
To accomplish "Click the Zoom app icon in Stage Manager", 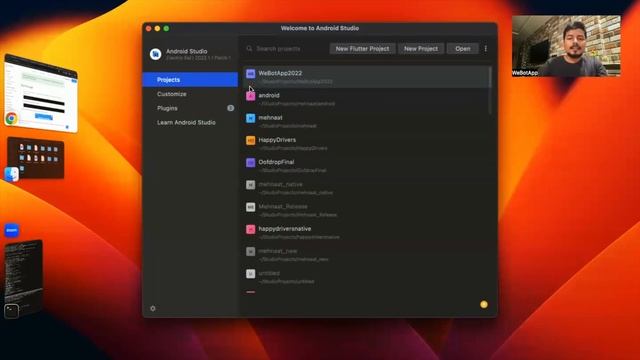I will coord(11,230).
